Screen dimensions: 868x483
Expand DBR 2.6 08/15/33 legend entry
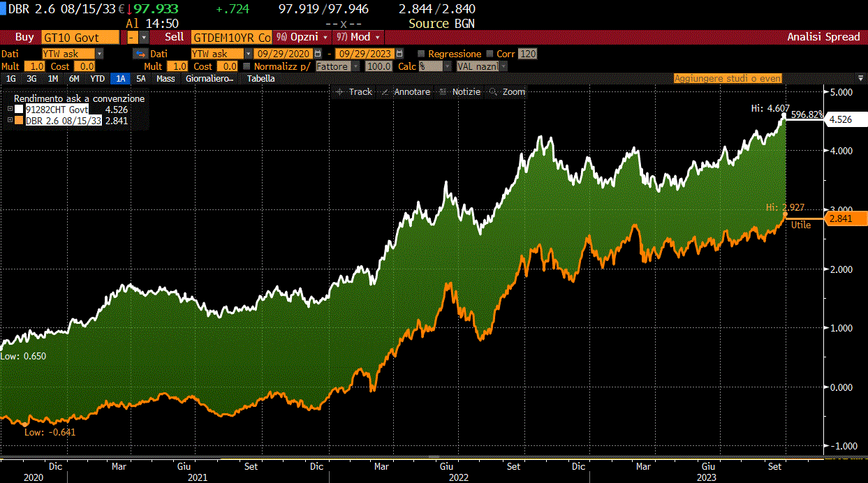10,121
